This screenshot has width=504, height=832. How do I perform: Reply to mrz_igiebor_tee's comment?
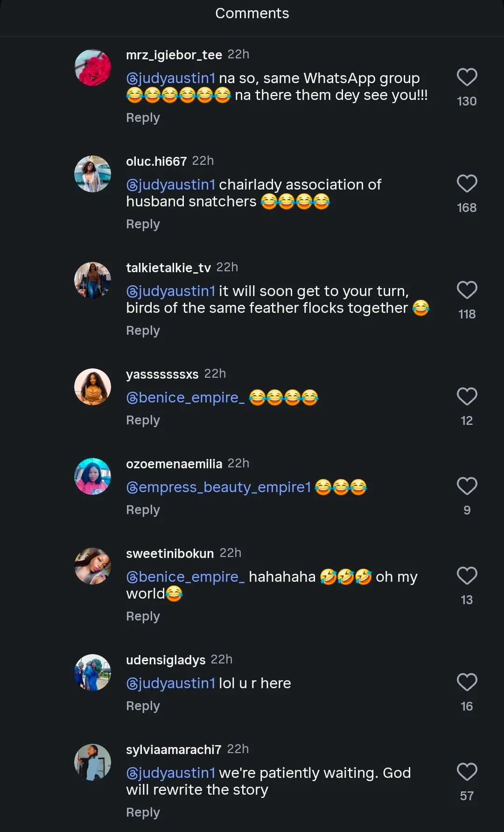tap(143, 118)
